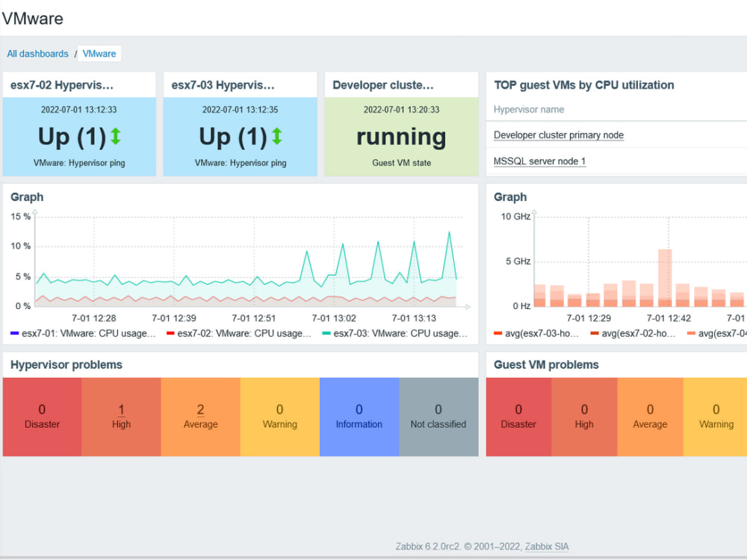This screenshot has height=560, width=747.
Task: Click the red legend marker for esx7-02 CPU usage
Action: point(170,333)
